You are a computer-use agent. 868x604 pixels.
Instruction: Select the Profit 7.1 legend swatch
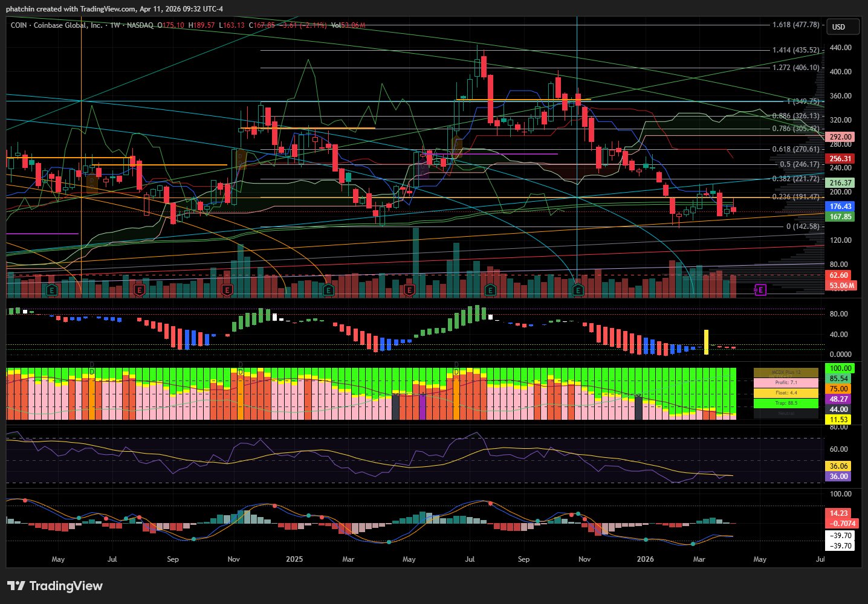click(x=786, y=383)
